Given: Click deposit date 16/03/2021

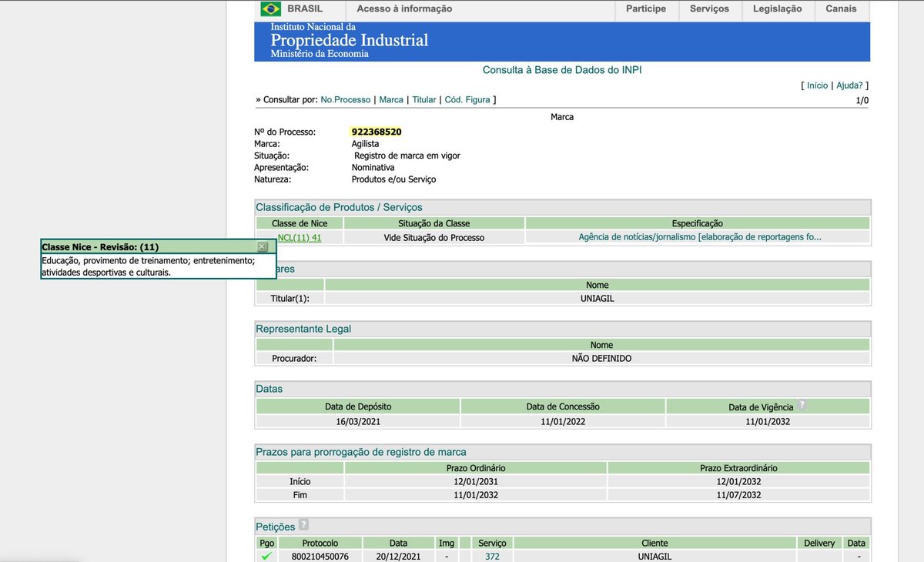Looking at the screenshot, I should coord(358,421).
